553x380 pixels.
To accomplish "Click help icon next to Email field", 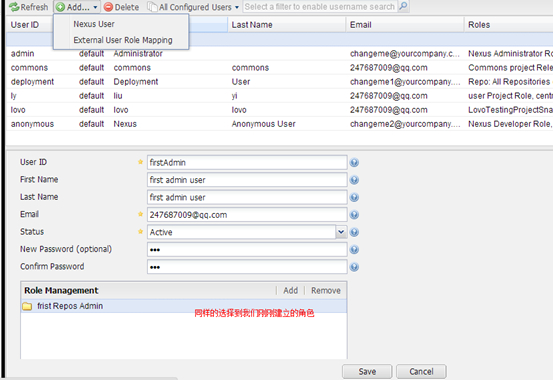I will pyautogui.click(x=354, y=215).
